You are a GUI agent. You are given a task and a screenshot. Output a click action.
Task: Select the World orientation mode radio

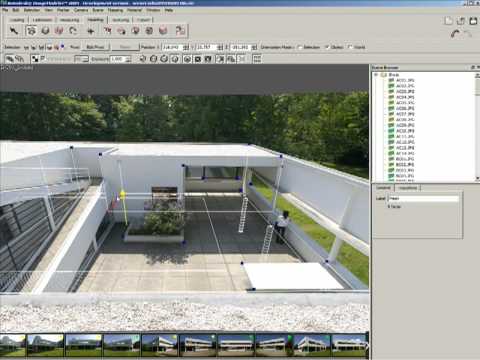click(350, 47)
